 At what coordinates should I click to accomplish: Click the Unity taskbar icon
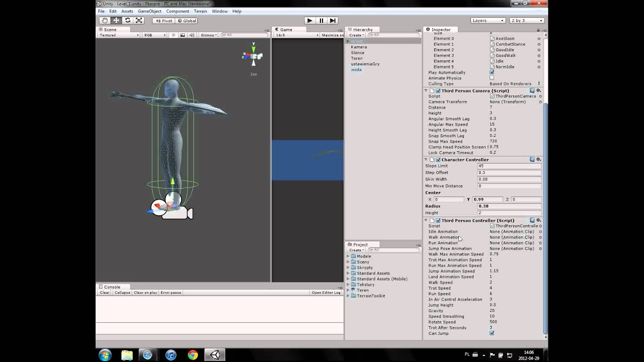point(215,355)
